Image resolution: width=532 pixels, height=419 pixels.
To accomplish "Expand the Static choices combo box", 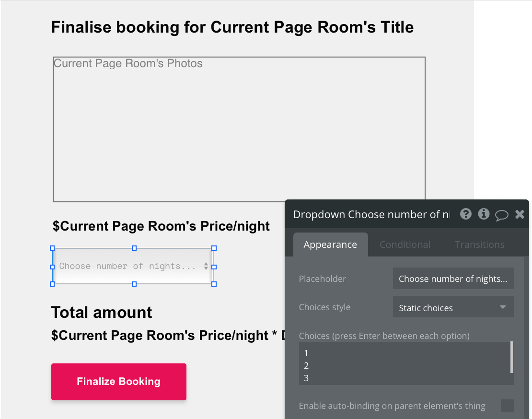I will (x=453, y=307).
